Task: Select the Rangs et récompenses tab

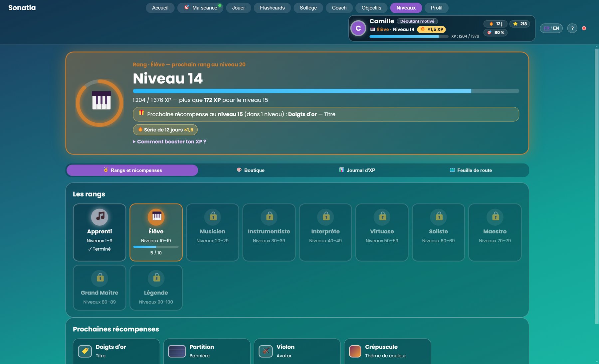Action: (132, 170)
